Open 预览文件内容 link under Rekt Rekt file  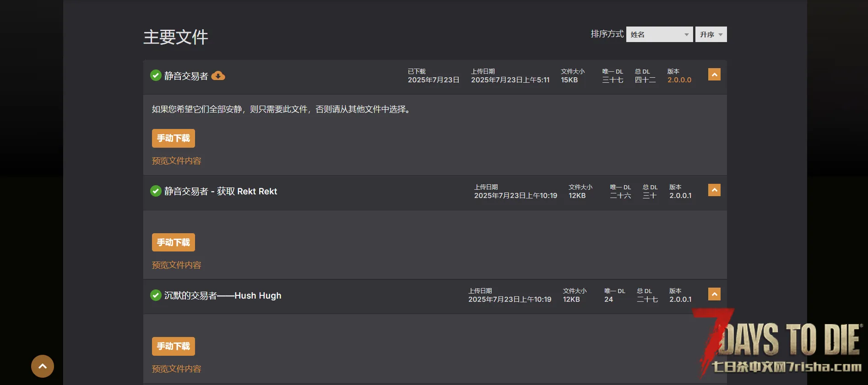177,265
